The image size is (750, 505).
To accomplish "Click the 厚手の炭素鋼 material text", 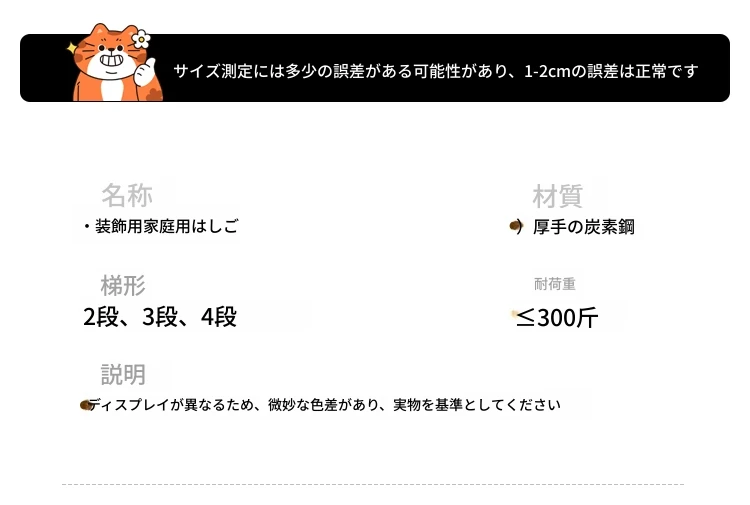I will point(584,227).
